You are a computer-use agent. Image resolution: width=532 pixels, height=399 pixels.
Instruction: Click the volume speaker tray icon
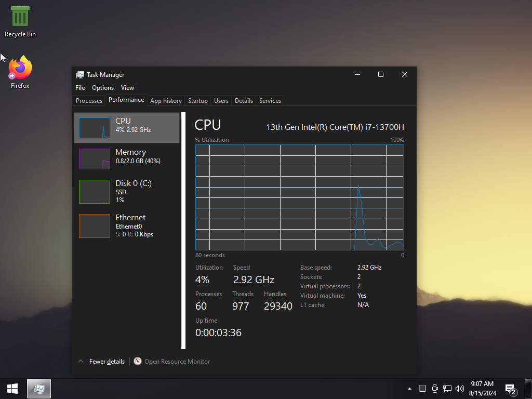point(459,389)
